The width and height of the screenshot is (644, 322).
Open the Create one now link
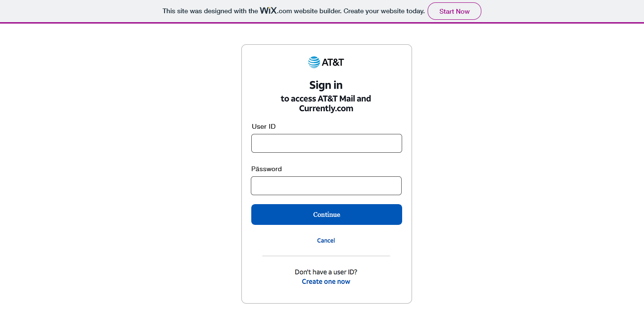[x=326, y=281]
